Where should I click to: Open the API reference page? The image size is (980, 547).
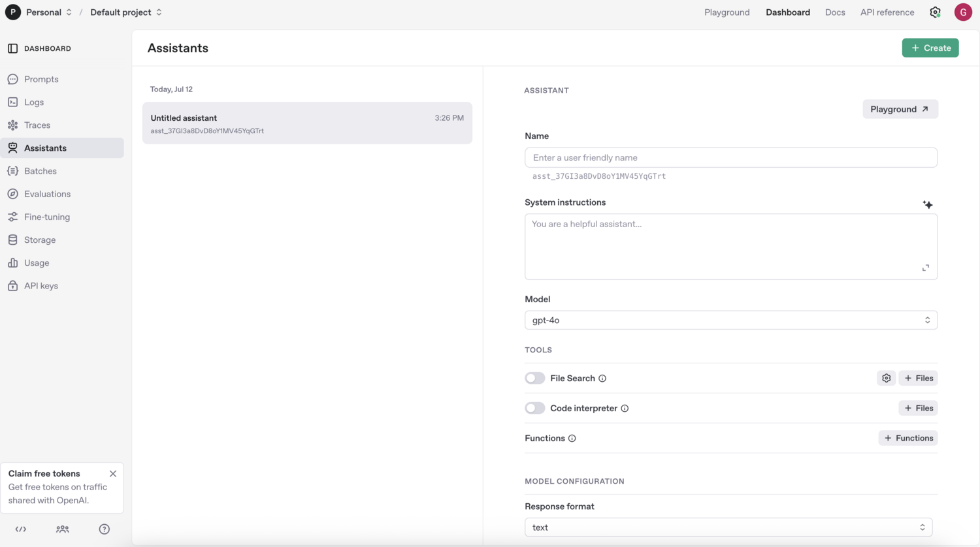click(x=887, y=12)
